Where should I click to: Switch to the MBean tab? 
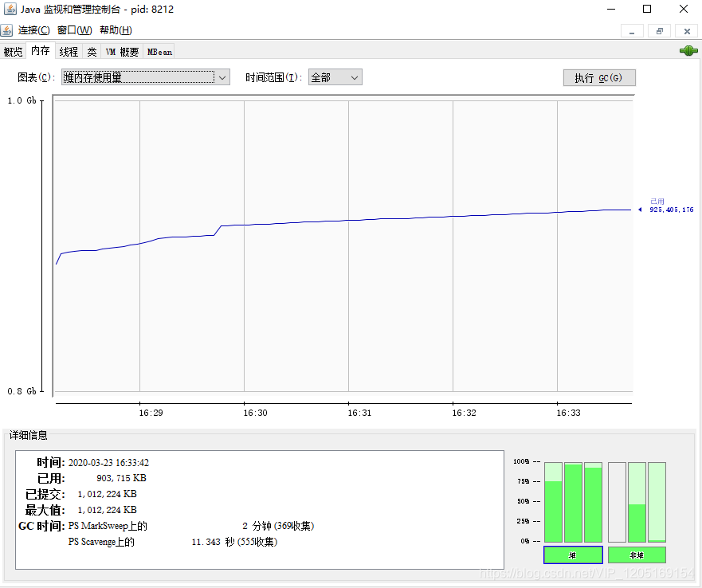point(159,52)
